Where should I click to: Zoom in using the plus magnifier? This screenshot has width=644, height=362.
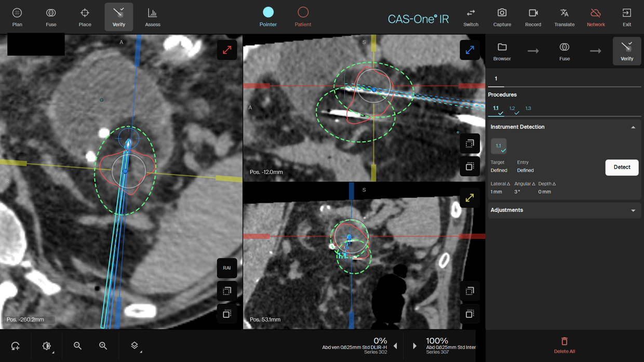coord(103,346)
